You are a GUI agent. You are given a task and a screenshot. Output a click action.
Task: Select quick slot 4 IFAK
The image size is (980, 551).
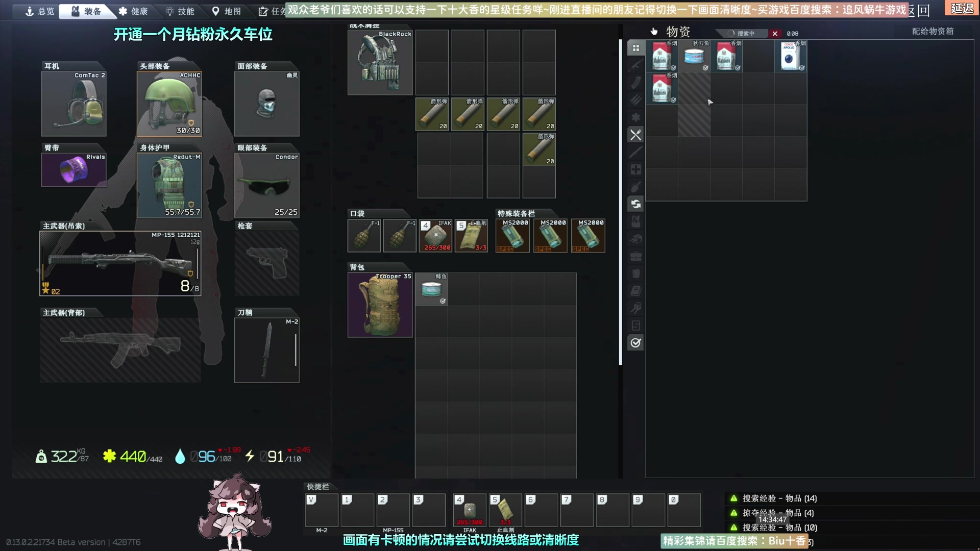point(470,510)
